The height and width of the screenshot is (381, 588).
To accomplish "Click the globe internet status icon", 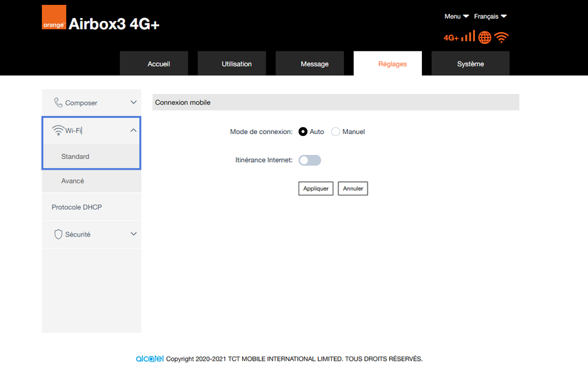I will [485, 38].
